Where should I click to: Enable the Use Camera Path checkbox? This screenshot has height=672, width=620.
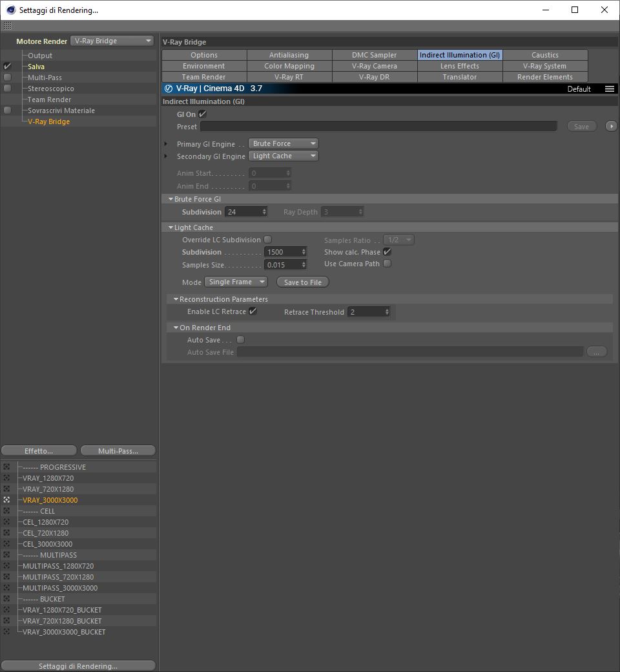387,264
